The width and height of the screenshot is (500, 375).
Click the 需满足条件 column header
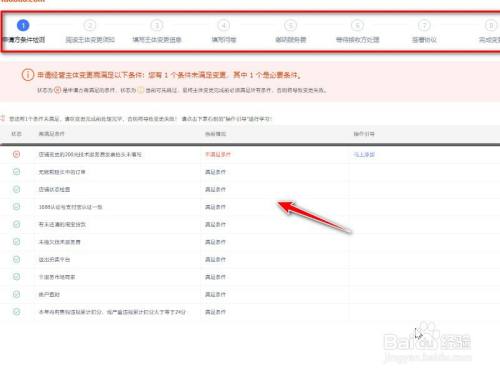click(x=52, y=134)
